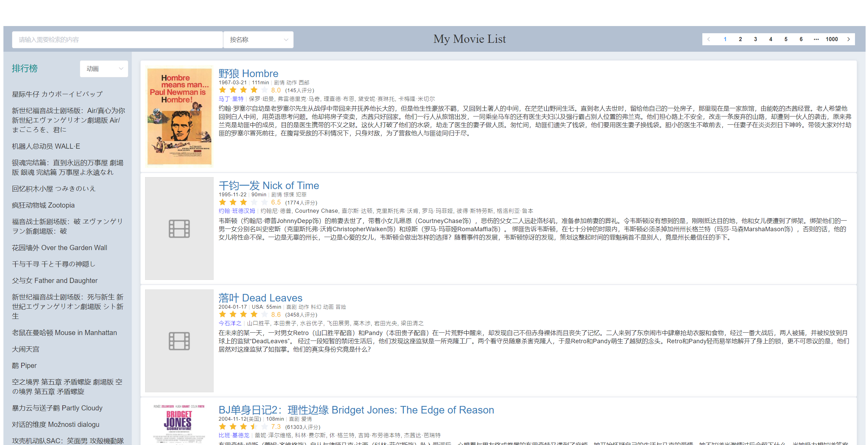Open the 野狼 Hombre movie title link
This screenshot has height=445, width=868.
click(248, 73)
